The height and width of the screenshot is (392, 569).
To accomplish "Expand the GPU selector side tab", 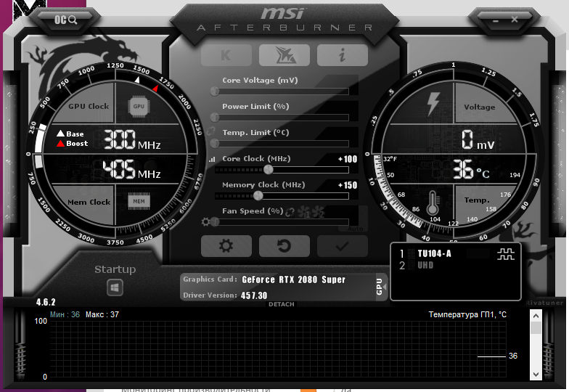I will pyautogui.click(x=380, y=287).
